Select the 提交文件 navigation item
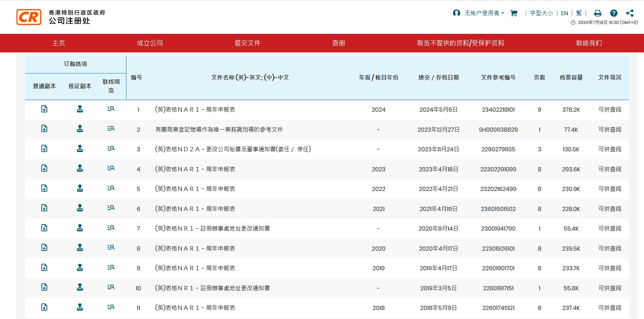The height and width of the screenshot is (319, 644). pyautogui.click(x=247, y=43)
